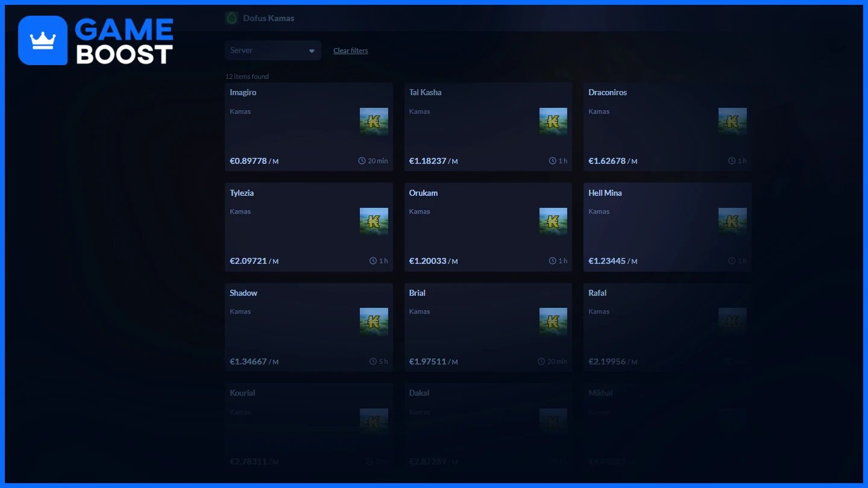This screenshot has height=488, width=868.
Task: Select the Rafal server card
Action: click(x=667, y=327)
